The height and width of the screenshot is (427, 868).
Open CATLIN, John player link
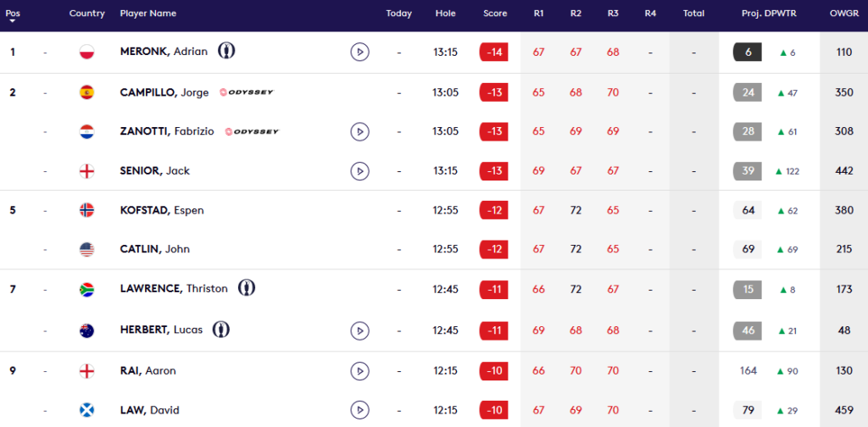(x=155, y=249)
